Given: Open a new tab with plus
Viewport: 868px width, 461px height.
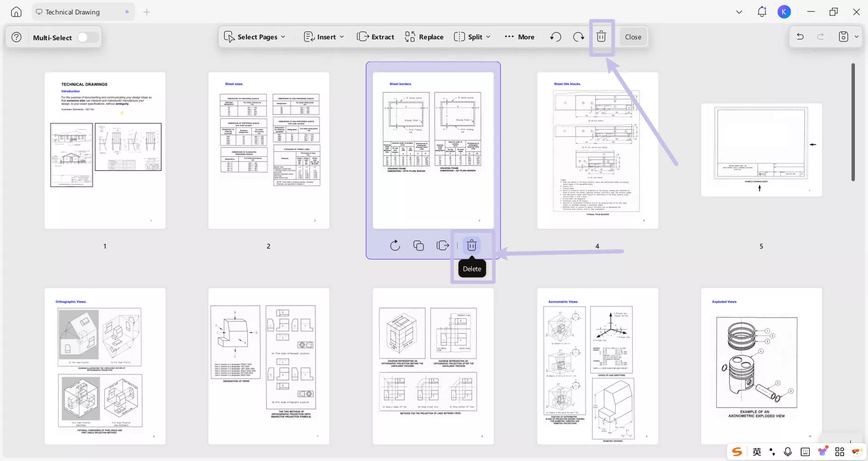Looking at the screenshot, I should 147,12.
